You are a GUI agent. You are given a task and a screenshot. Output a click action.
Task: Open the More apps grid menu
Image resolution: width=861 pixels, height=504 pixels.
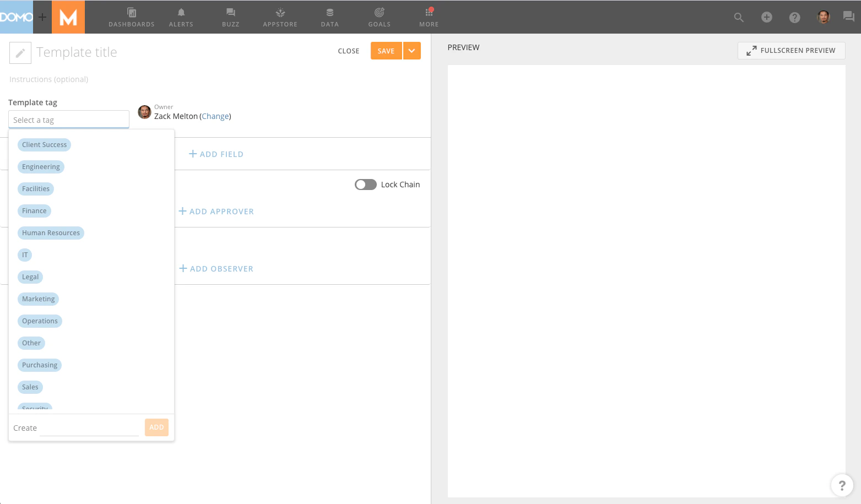click(x=429, y=17)
